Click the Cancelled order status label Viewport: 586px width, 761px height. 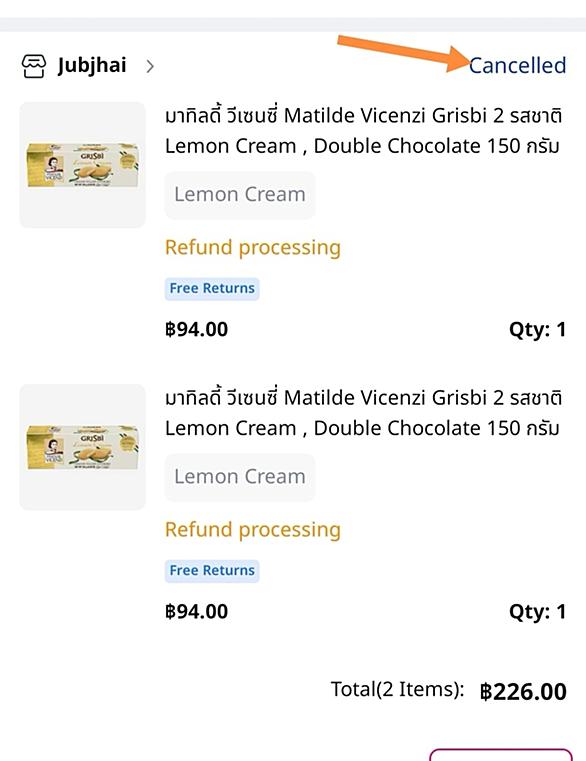click(518, 66)
